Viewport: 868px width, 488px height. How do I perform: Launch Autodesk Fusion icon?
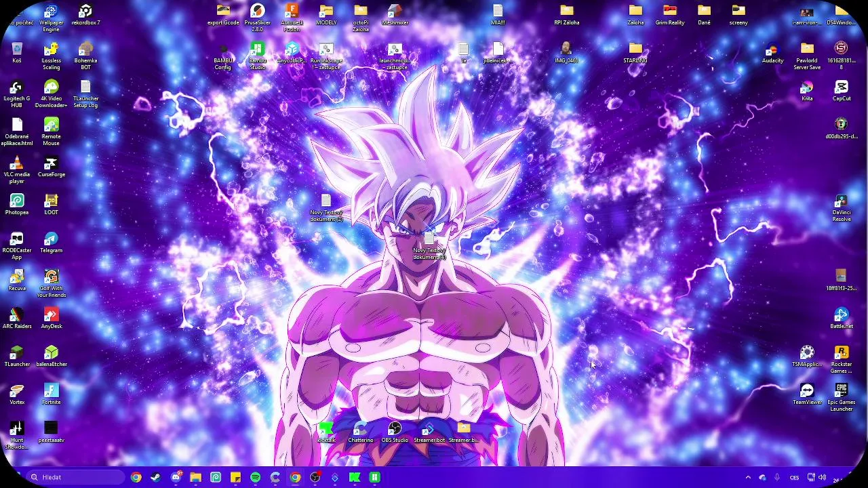click(292, 18)
